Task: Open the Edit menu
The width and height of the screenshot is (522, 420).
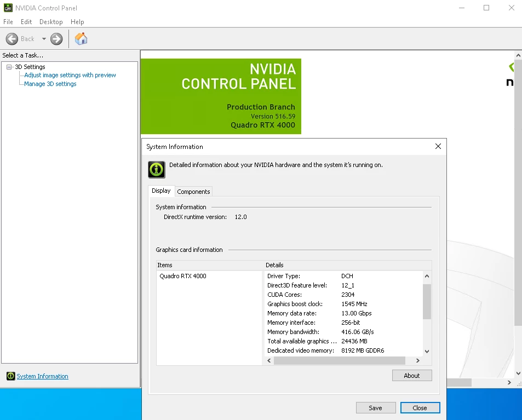Action: (26, 22)
